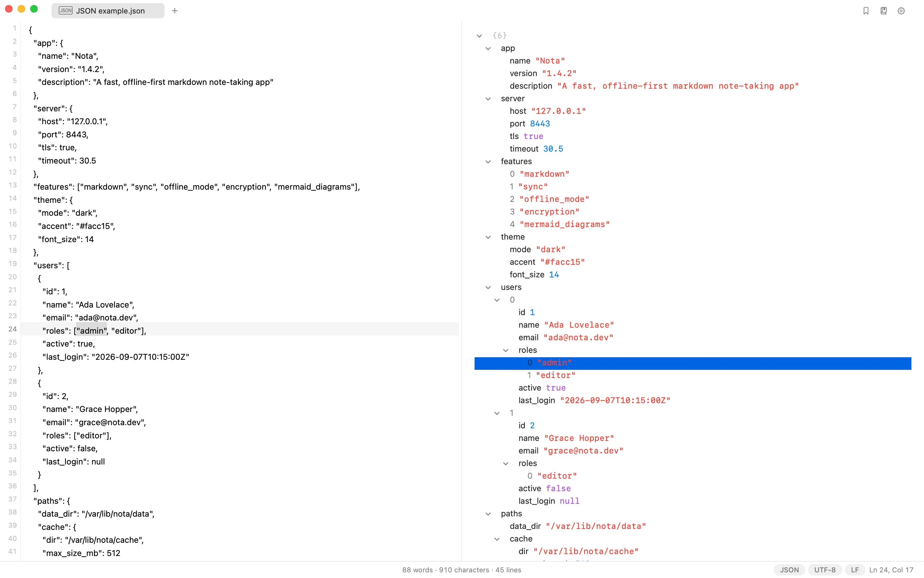Viewport: 924px width, 578px height.
Task: Select the 3 "encryption" feature row
Action: tap(692, 212)
